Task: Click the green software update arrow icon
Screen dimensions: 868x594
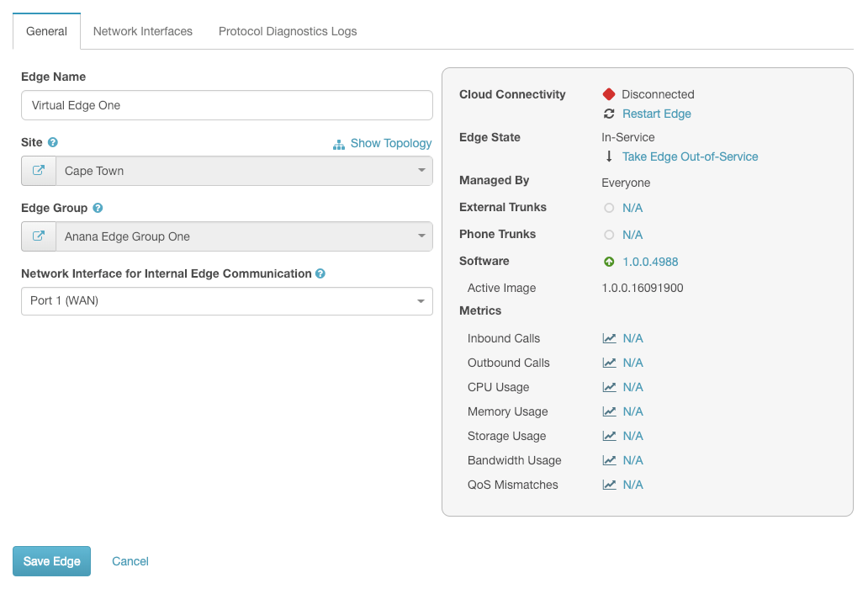Action: click(x=609, y=262)
